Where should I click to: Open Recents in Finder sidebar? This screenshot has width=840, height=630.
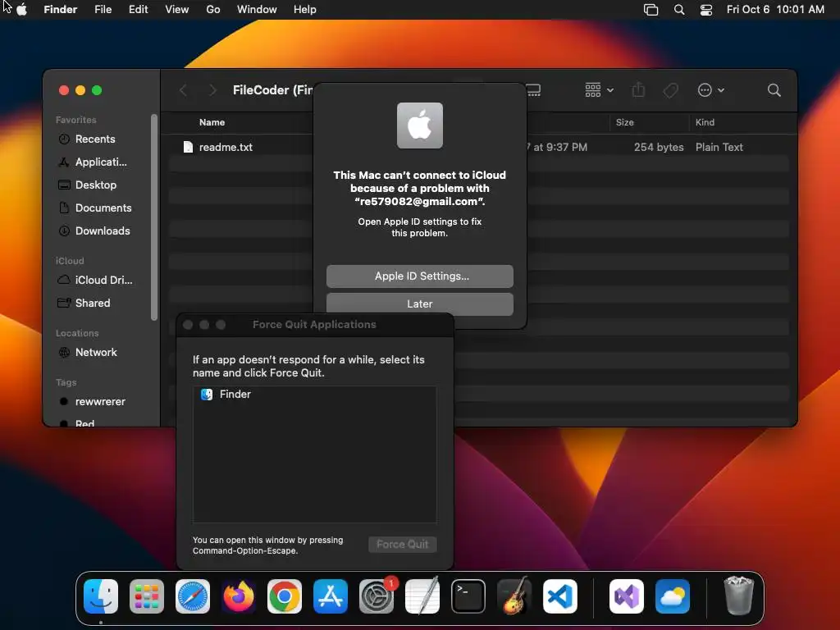coord(95,139)
